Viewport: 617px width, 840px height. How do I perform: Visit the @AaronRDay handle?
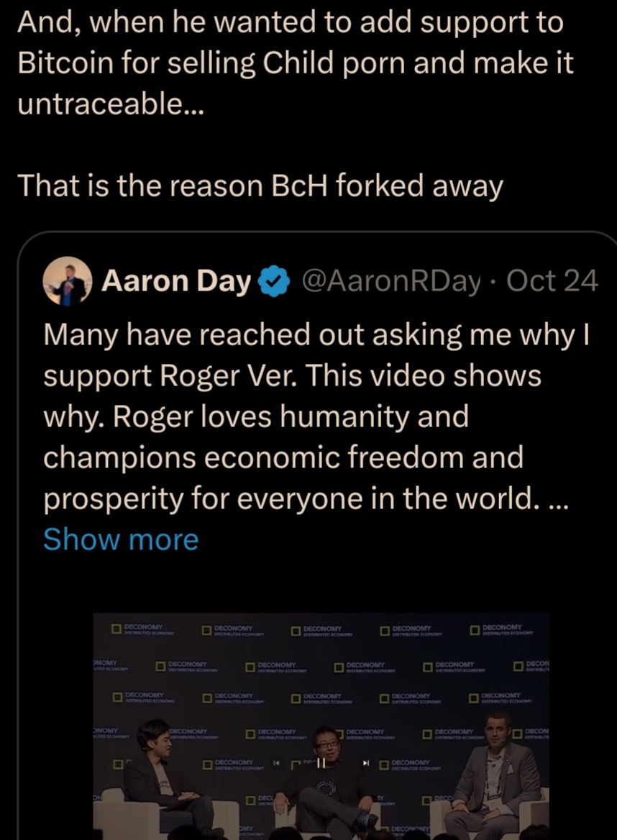click(x=391, y=281)
